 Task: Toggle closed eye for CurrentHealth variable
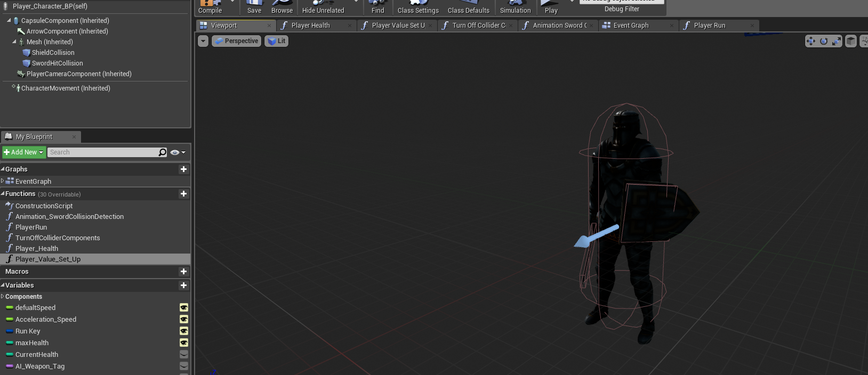(183, 355)
